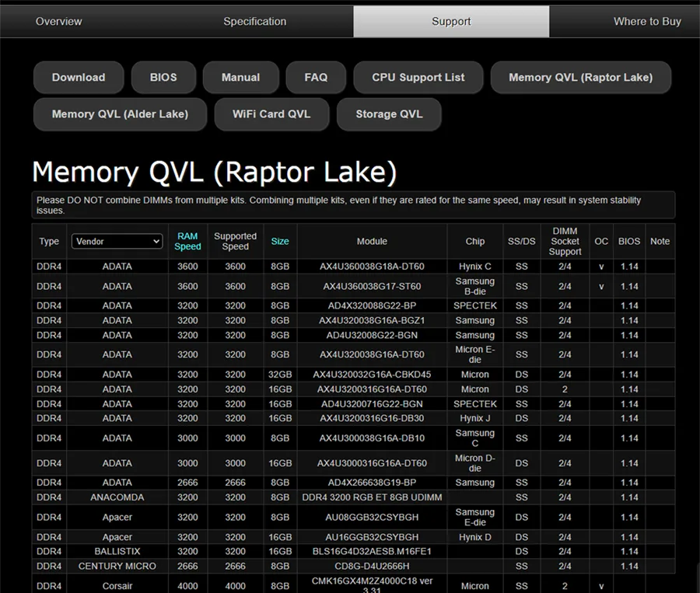Select module AX4U3200316G16-DB30
700x593 pixels.
coord(372,419)
